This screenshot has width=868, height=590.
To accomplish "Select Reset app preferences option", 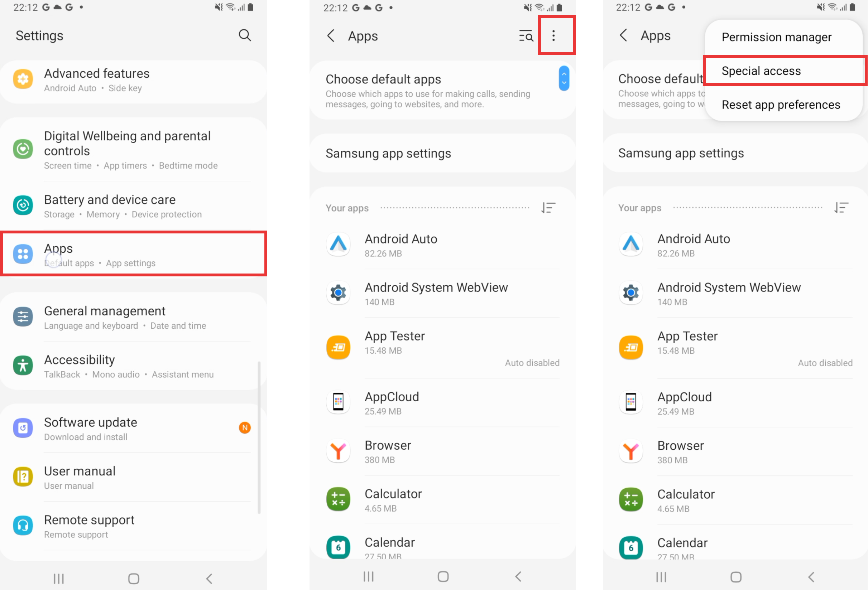I will (x=781, y=105).
